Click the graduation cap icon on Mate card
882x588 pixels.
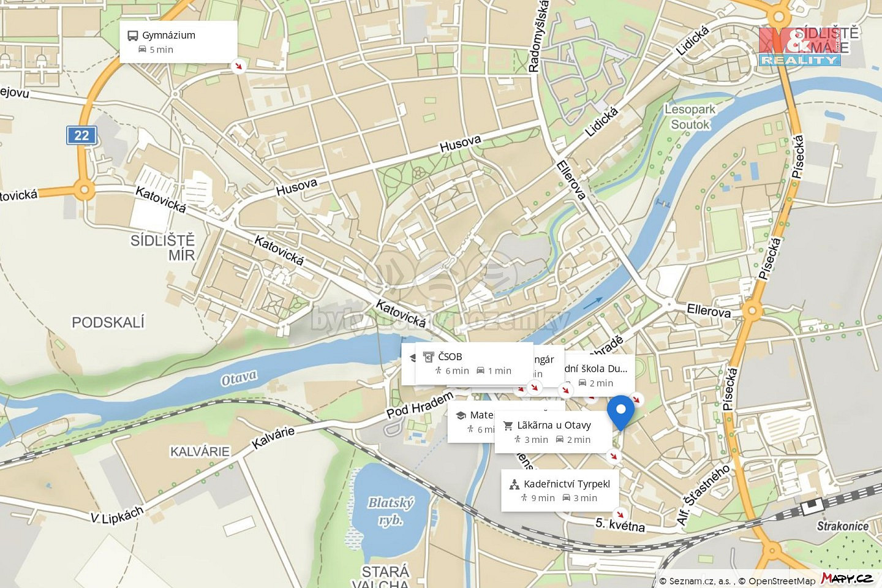point(461,415)
